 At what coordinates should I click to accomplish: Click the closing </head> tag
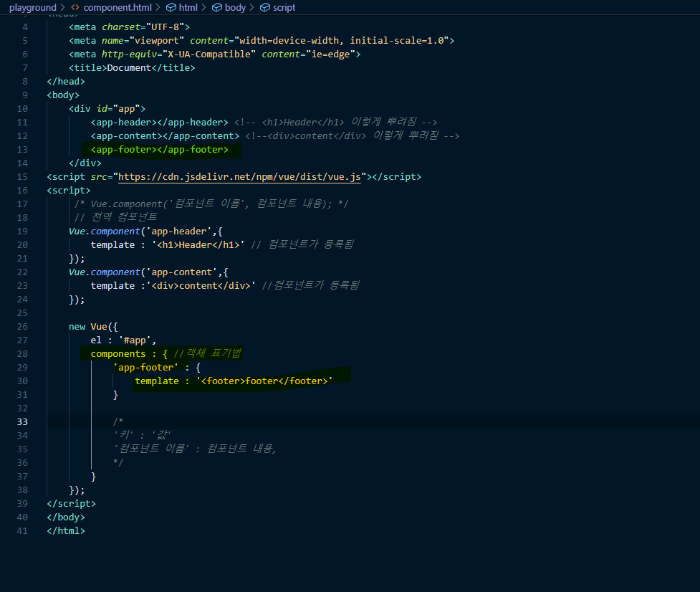(x=66, y=82)
